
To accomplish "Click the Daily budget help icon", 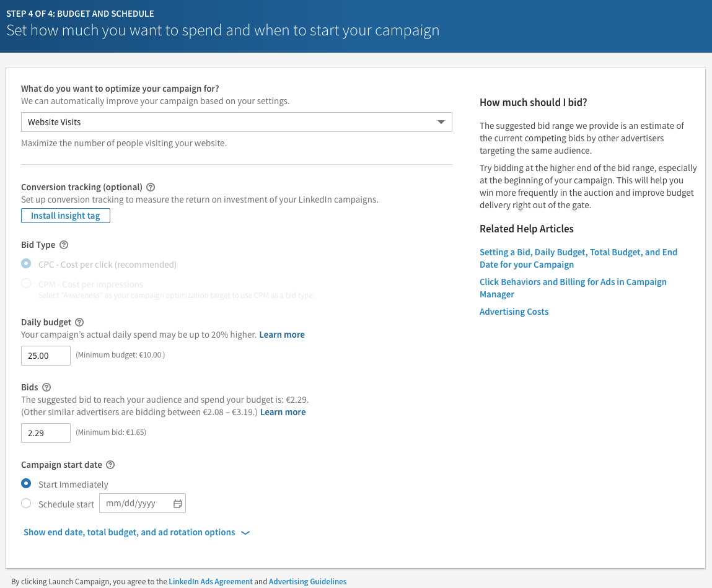I will [x=79, y=322].
